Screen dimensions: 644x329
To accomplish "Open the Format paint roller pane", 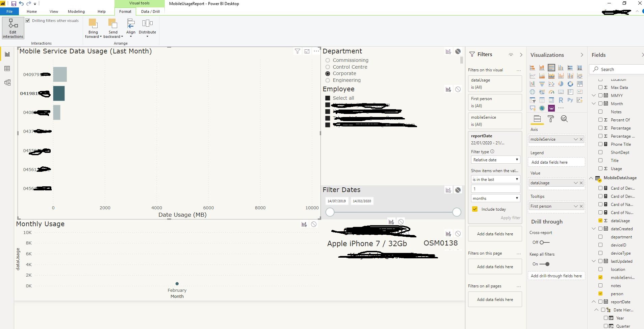I will (x=551, y=119).
